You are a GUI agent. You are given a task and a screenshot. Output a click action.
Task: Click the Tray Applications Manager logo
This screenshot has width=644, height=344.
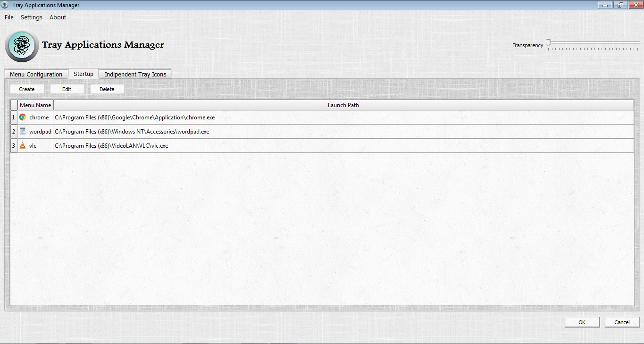(x=21, y=46)
